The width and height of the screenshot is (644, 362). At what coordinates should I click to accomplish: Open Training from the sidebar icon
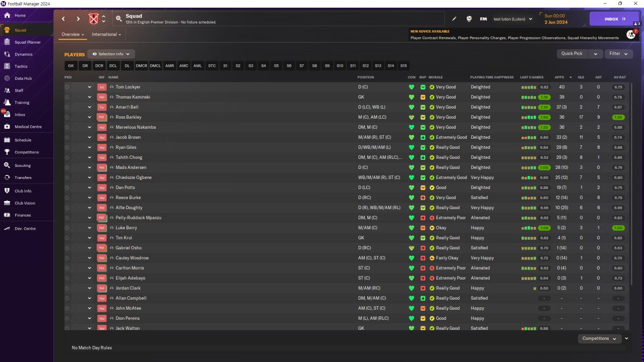pyautogui.click(x=7, y=103)
